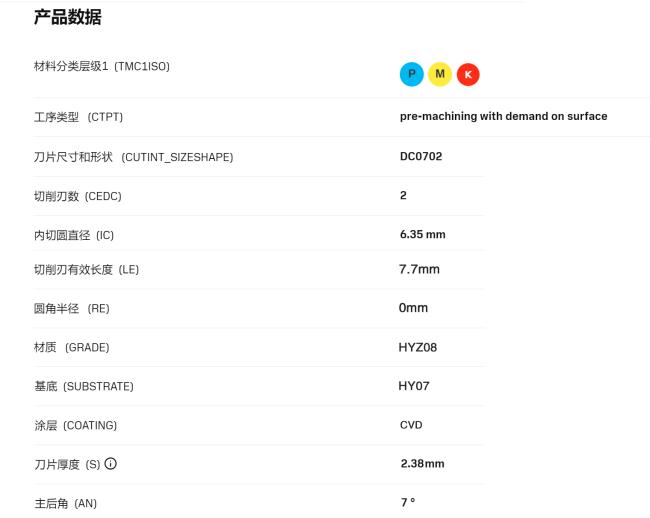Select the 材料分类层级1 (TMC1ISO) label
The width and height of the screenshot is (650, 518).
[x=101, y=66]
